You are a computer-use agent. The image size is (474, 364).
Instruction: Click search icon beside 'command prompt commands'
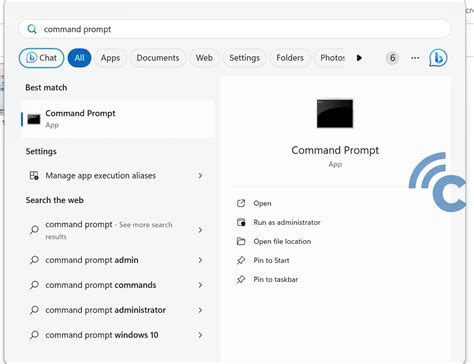click(x=34, y=285)
